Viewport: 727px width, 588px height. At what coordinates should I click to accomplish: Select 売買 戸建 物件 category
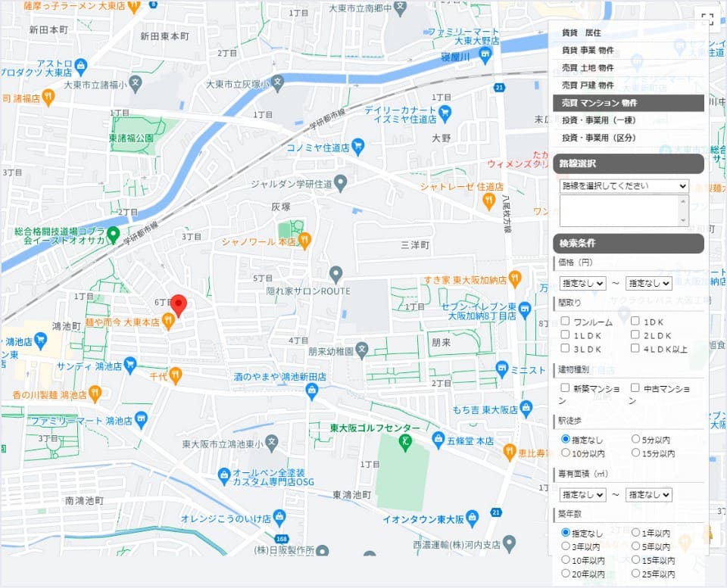629,86
